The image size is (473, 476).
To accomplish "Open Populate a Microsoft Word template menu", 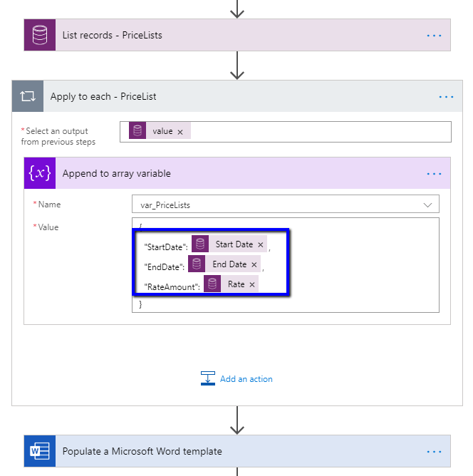I will pos(434,451).
